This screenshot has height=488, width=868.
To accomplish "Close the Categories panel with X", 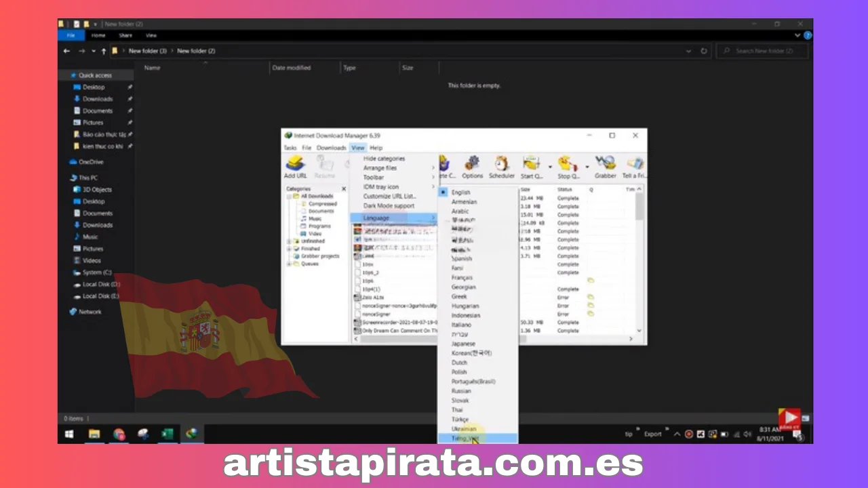I will pyautogui.click(x=344, y=189).
